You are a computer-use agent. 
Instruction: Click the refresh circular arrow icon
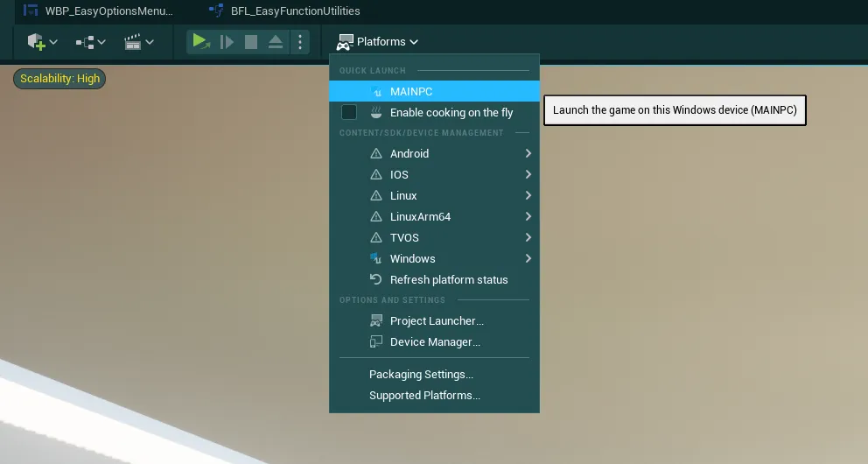pos(376,279)
